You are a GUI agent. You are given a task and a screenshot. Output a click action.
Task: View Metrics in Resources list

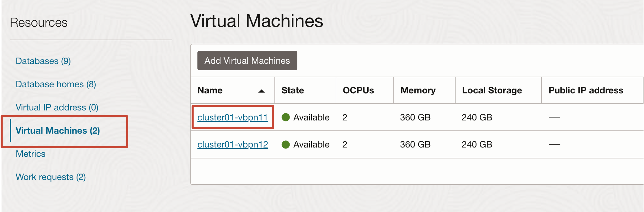pos(31,154)
